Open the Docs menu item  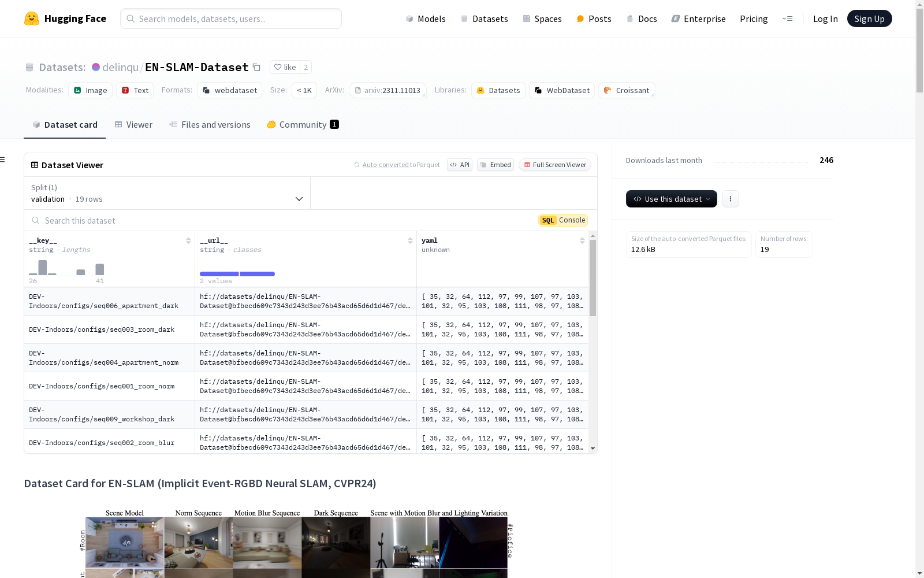(642, 18)
